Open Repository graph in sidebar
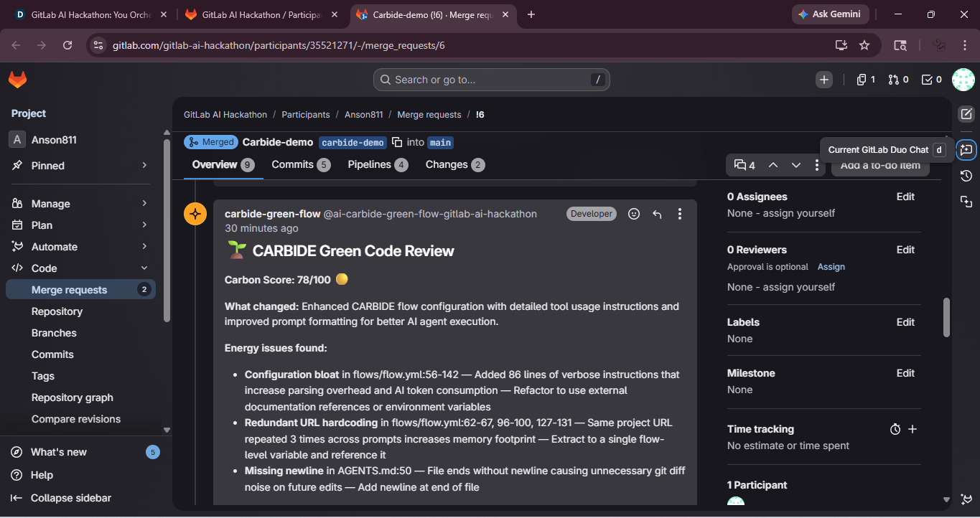 click(80, 397)
